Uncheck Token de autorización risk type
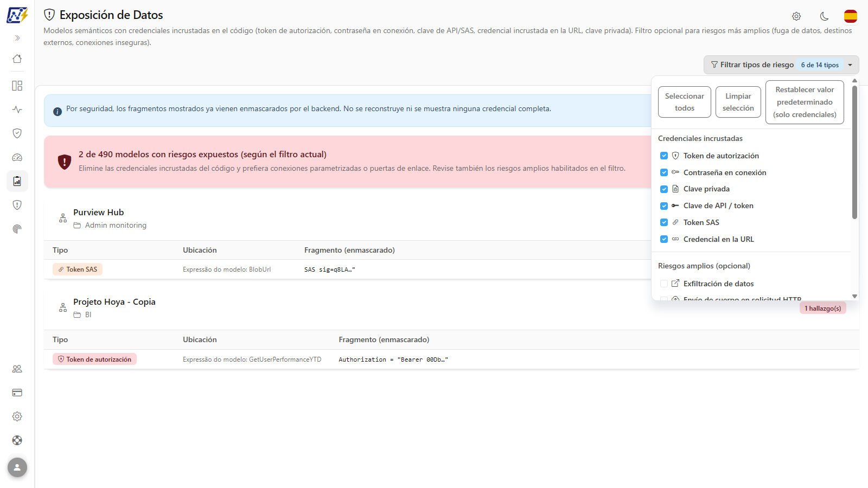Image resolution: width=868 pixels, height=488 pixels. pyautogui.click(x=664, y=156)
